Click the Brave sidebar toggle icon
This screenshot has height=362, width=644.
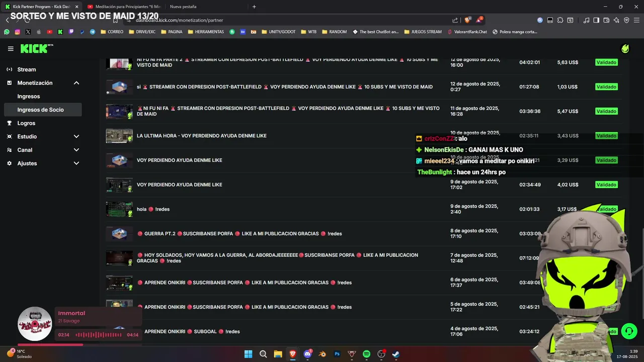[596, 20]
